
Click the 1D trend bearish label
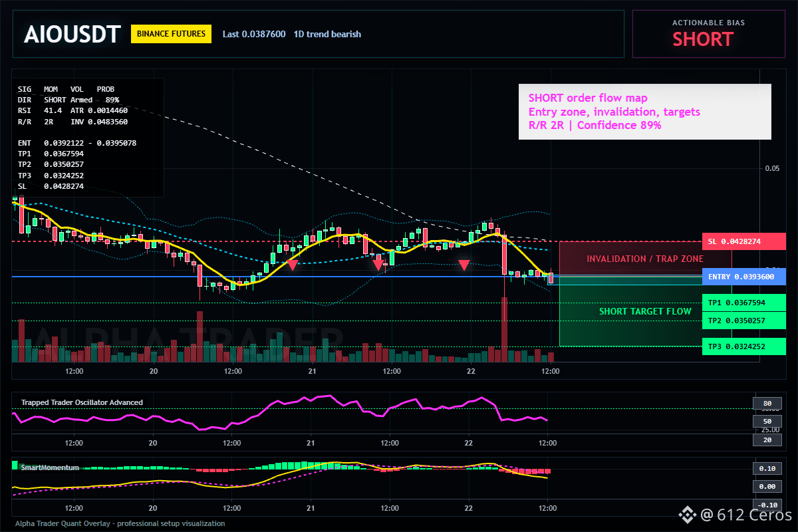tap(327, 34)
